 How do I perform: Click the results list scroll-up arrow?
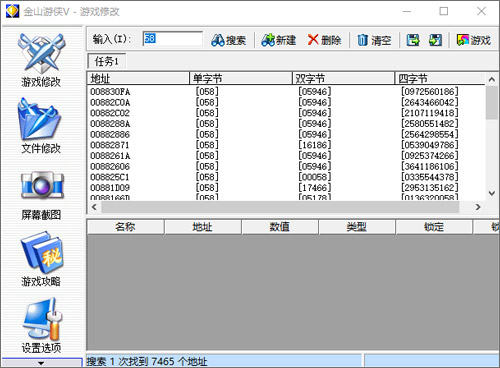[492, 79]
